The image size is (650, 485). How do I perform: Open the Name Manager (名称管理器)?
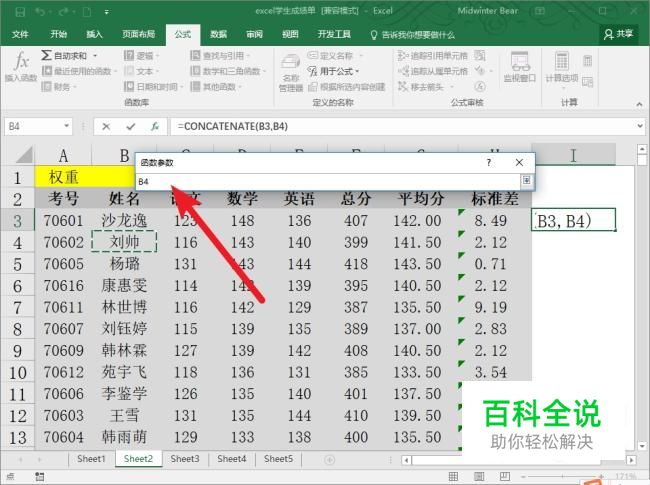[x=291, y=72]
